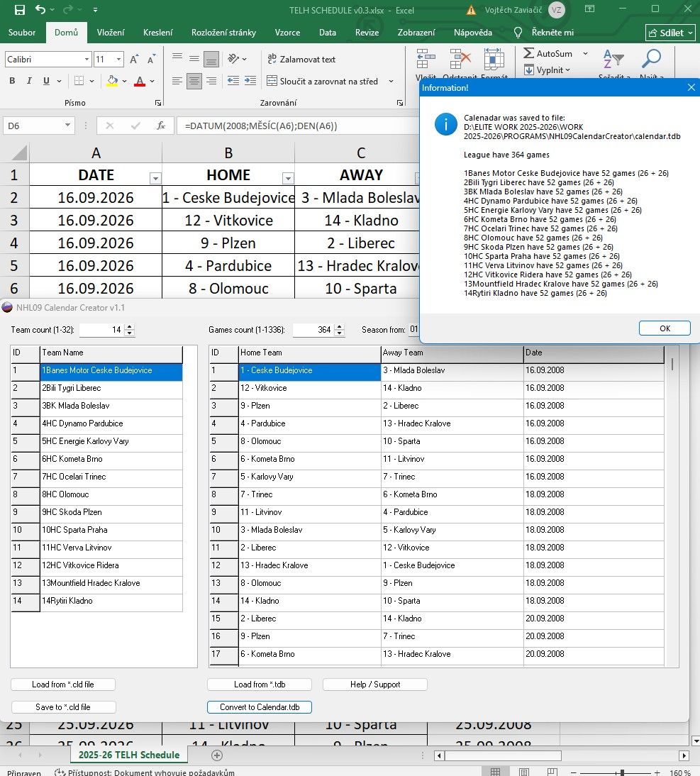
Task: Click Help / Support button
Action: pos(375,684)
